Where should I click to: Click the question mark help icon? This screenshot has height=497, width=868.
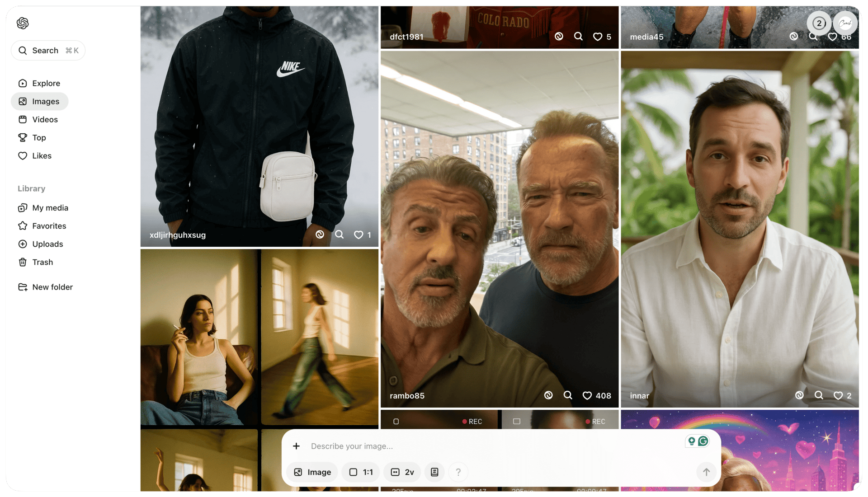458,472
